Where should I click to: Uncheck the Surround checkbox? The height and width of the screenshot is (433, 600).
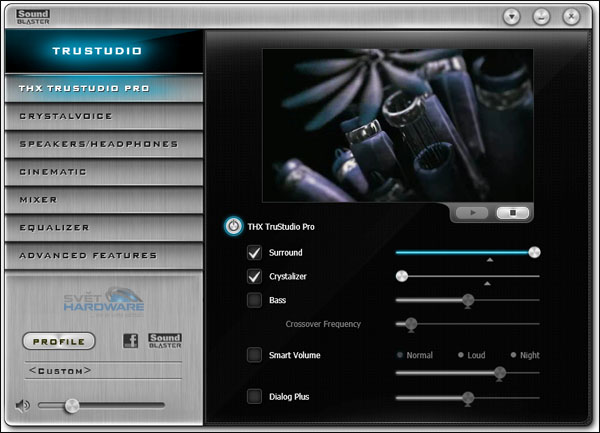(254, 252)
